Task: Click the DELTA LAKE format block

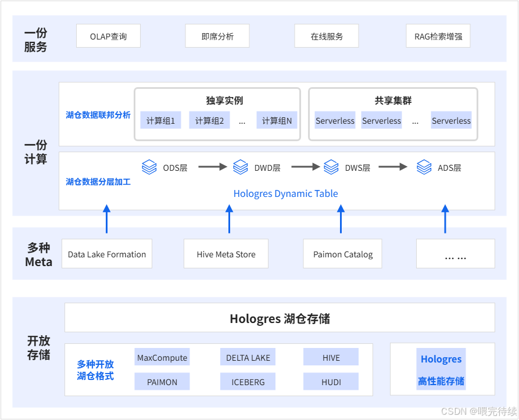Action: pyautogui.click(x=248, y=357)
